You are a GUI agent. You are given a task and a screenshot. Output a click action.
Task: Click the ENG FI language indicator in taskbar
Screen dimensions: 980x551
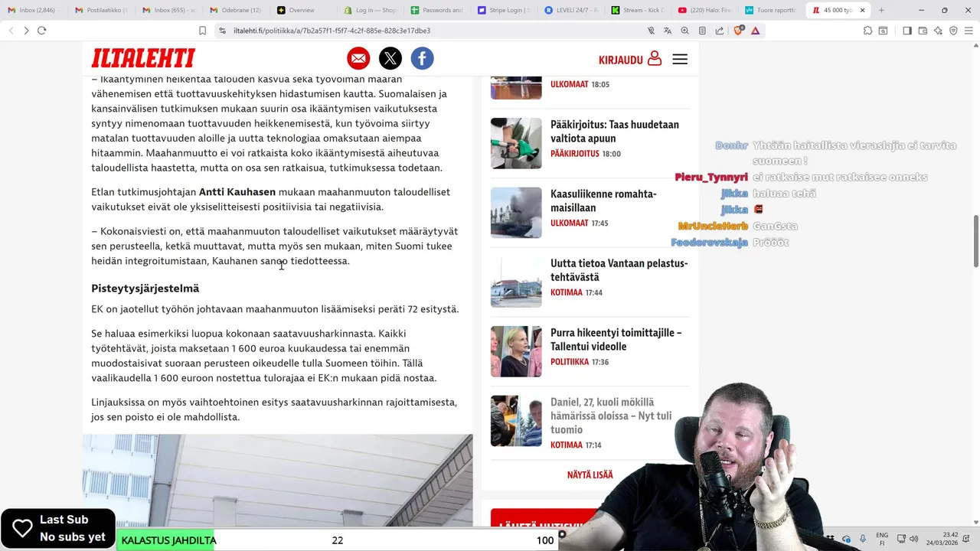882,539
